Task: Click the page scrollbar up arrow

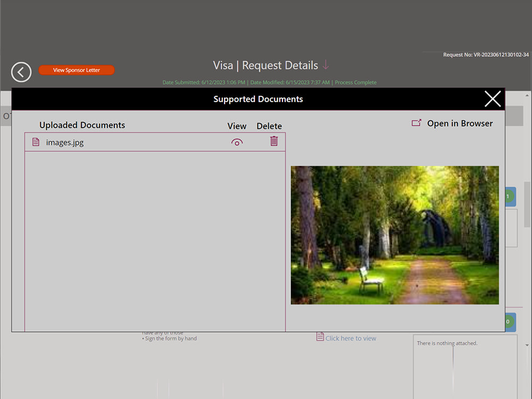Action: [x=527, y=95]
